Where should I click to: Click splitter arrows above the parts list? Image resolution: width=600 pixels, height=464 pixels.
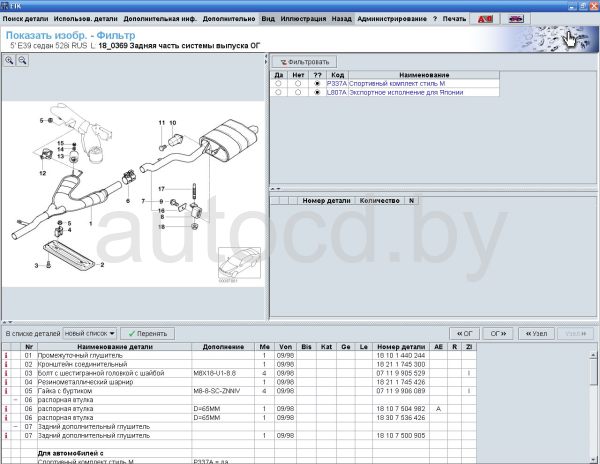[8, 322]
